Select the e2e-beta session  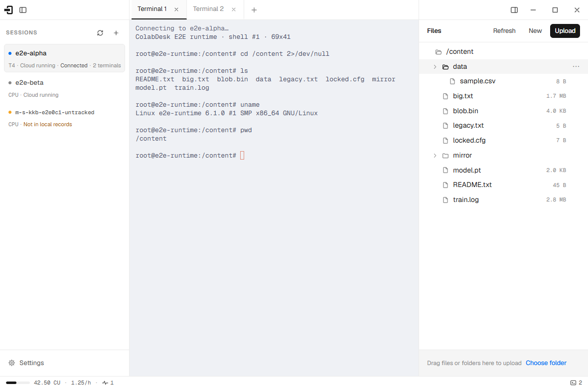64,88
